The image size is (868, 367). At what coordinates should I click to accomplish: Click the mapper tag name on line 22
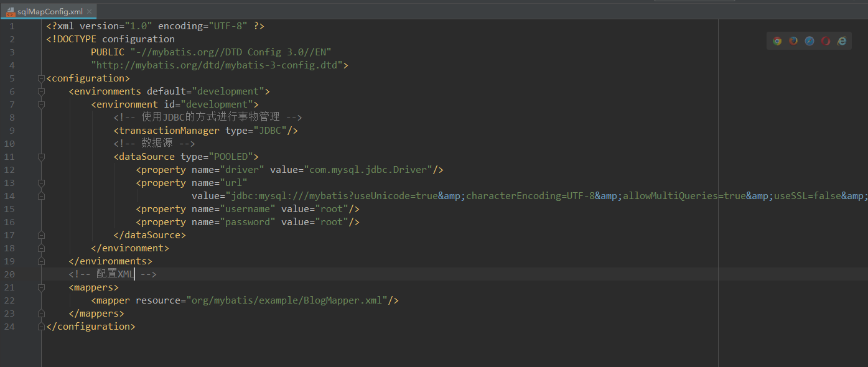point(113,300)
